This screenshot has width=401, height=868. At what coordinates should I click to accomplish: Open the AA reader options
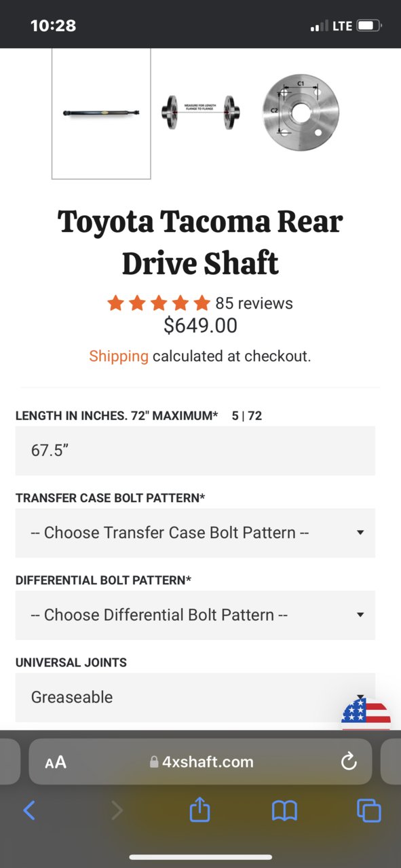click(56, 762)
